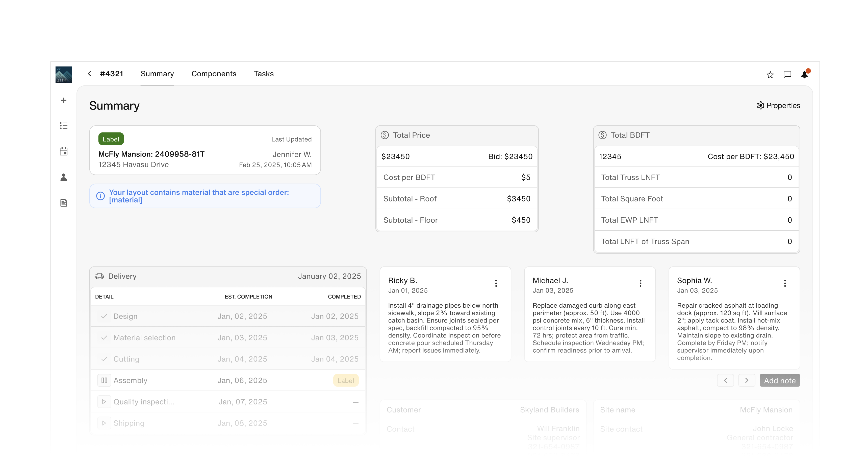868x456 pixels.
Task: Create new item via the plus icon
Action: 63,100
